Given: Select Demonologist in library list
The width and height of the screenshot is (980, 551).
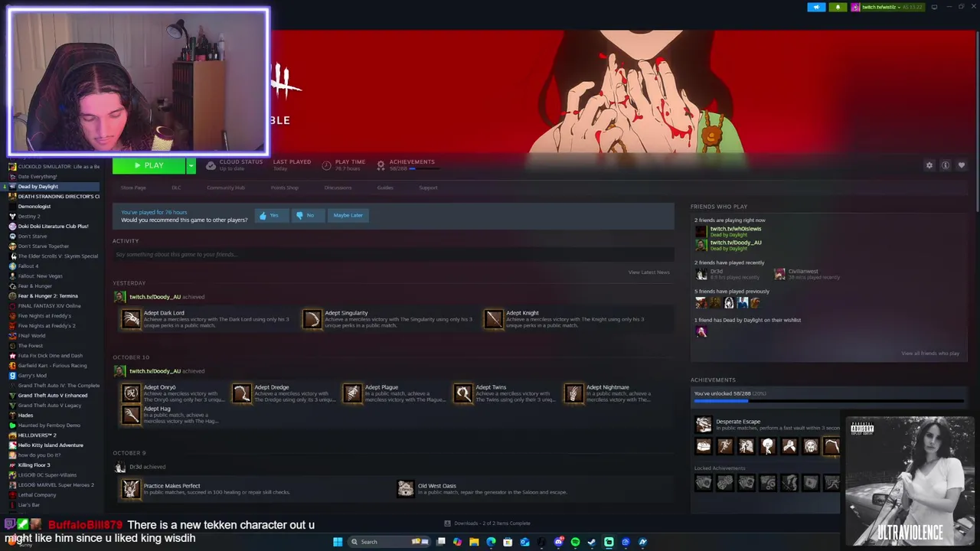Looking at the screenshot, I should tap(34, 207).
